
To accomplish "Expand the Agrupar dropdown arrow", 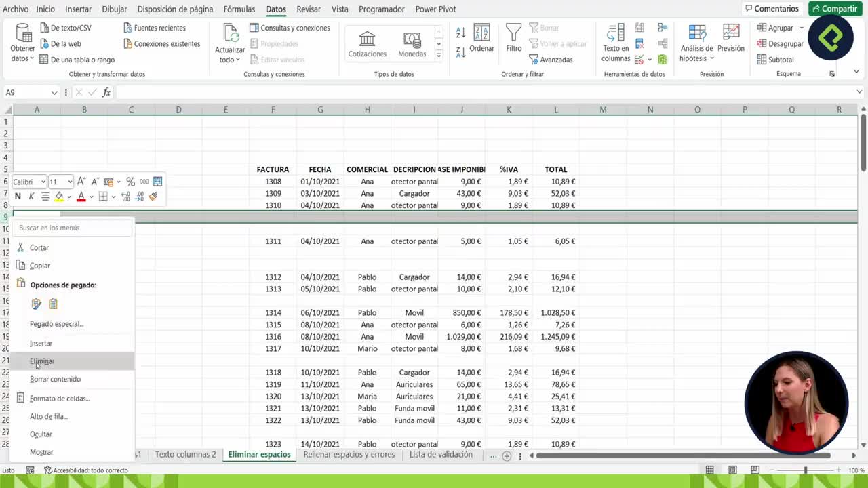I will point(802,28).
